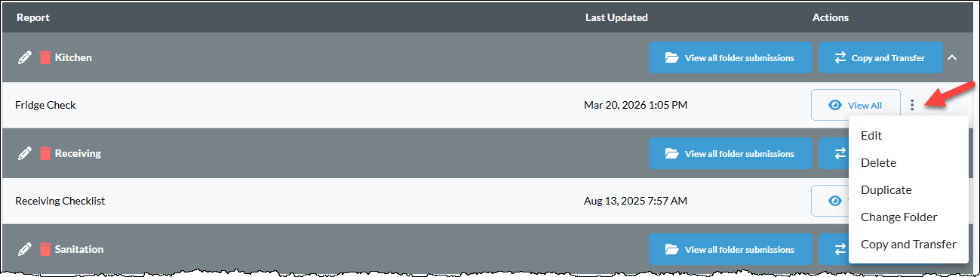Open View all folder submissions for Kitchen
Viewport: 980px width, 277px height.
(x=730, y=57)
